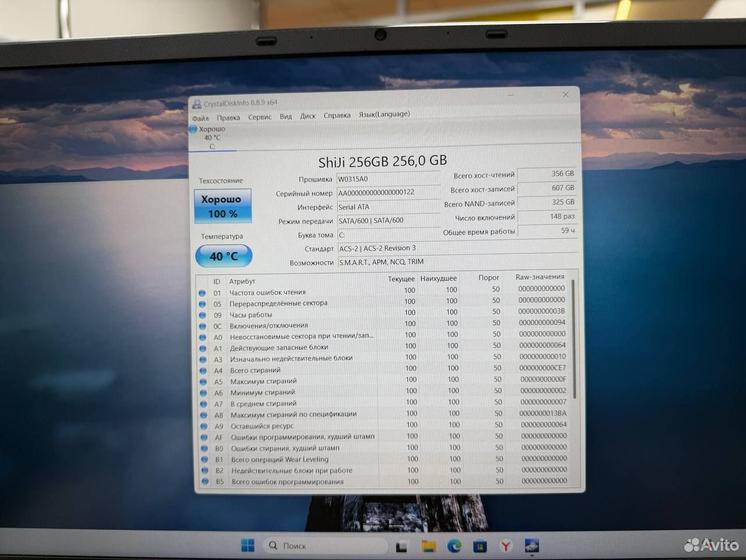Open the Файл menu
The height and width of the screenshot is (560, 746).
coord(200,118)
